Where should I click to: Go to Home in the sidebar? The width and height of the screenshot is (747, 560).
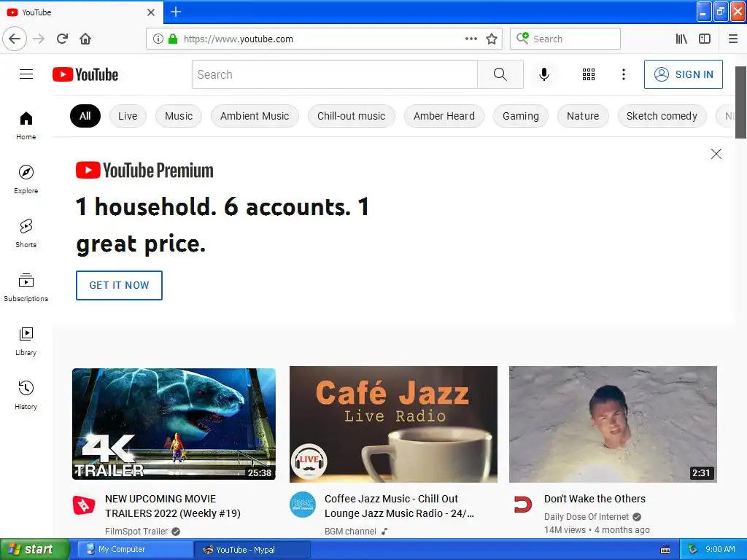click(x=26, y=125)
